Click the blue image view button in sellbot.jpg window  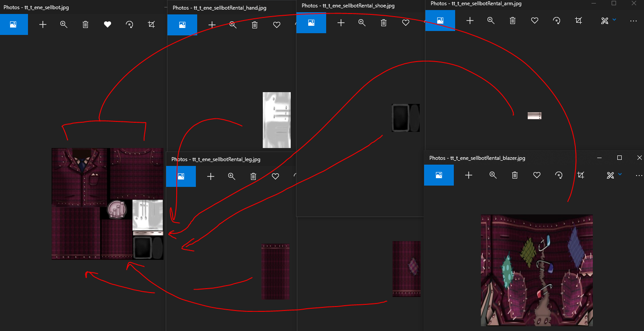(x=14, y=24)
